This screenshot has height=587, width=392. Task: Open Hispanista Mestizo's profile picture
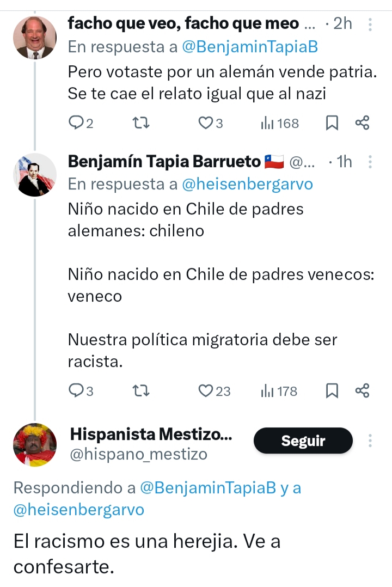(x=35, y=445)
